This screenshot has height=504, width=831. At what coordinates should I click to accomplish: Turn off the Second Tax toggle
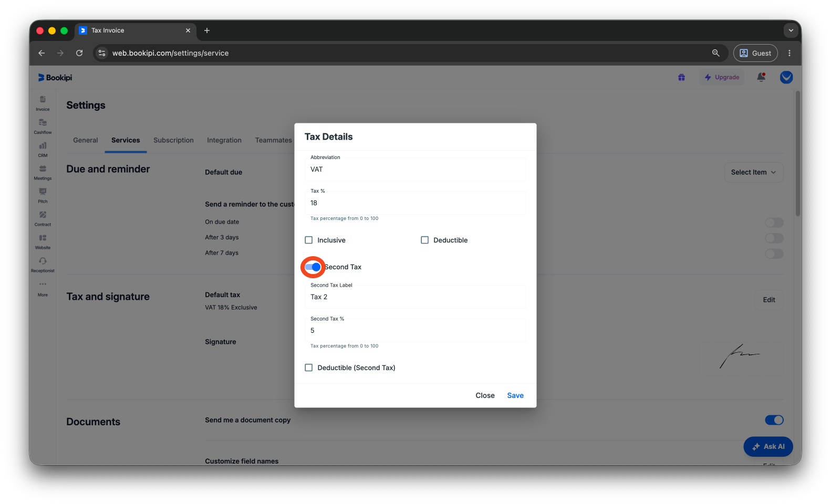[x=313, y=267]
